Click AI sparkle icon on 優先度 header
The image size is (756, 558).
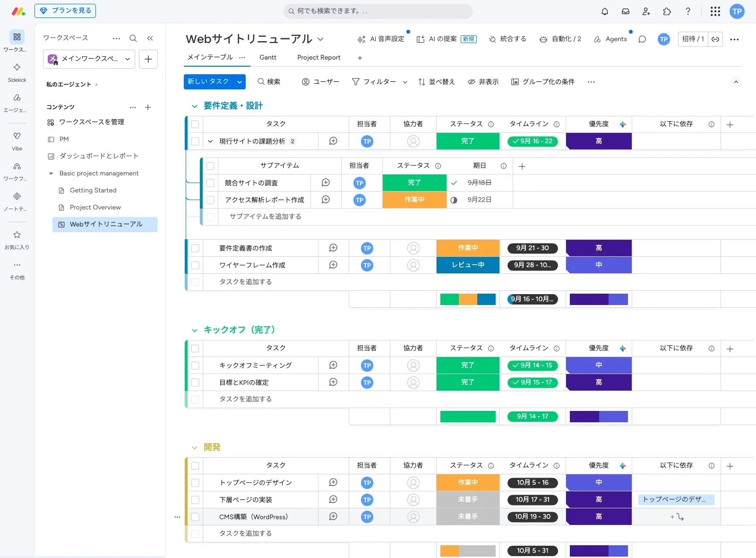(x=623, y=124)
